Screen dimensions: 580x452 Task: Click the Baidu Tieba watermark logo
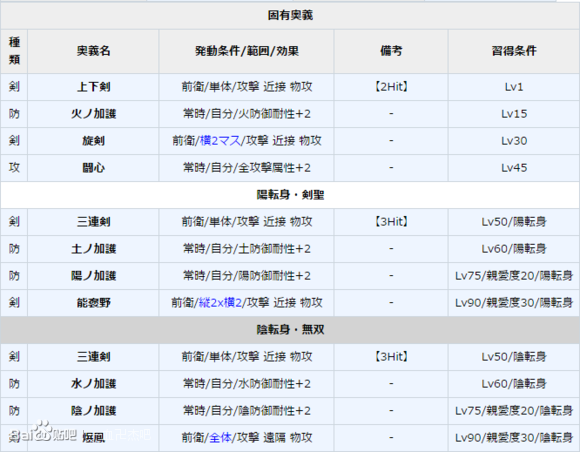tap(43, 433)
